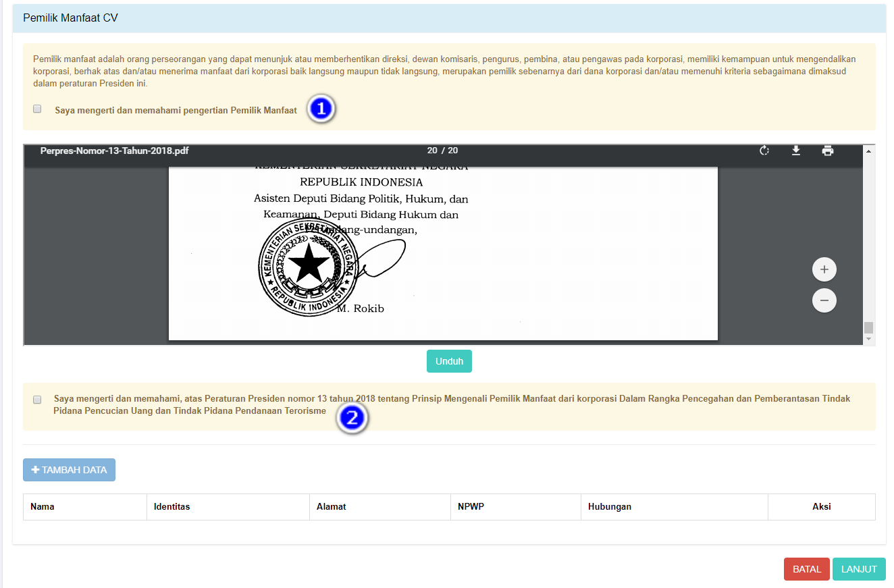This screenshot has width=894, height=588.
Task: Click the PDF viewer download icon
Action: (x=796, y=151)
